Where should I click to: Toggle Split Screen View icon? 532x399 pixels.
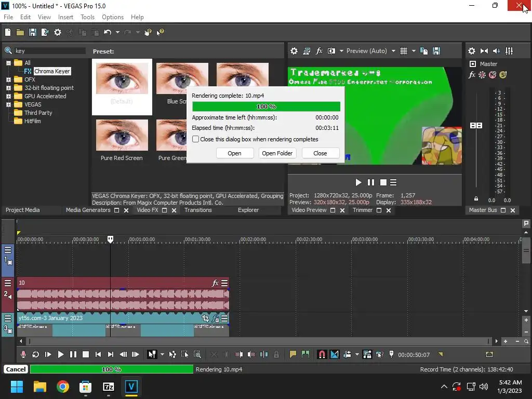[331, 51]
